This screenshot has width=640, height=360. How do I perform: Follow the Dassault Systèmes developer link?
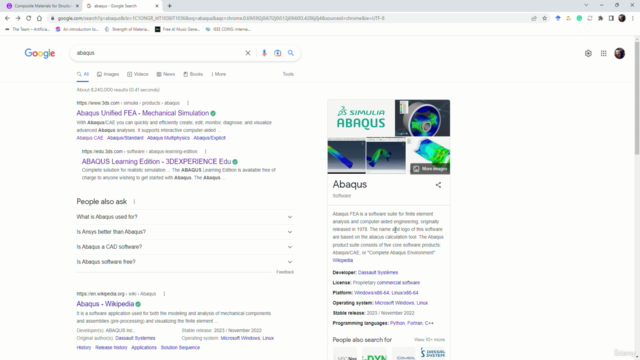point(378,273)
